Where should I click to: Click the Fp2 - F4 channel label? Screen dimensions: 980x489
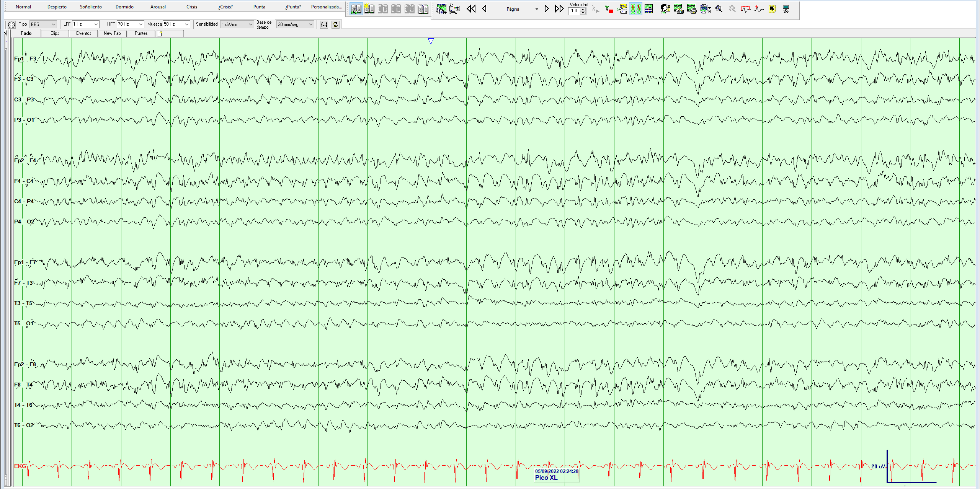coord(25,160)
